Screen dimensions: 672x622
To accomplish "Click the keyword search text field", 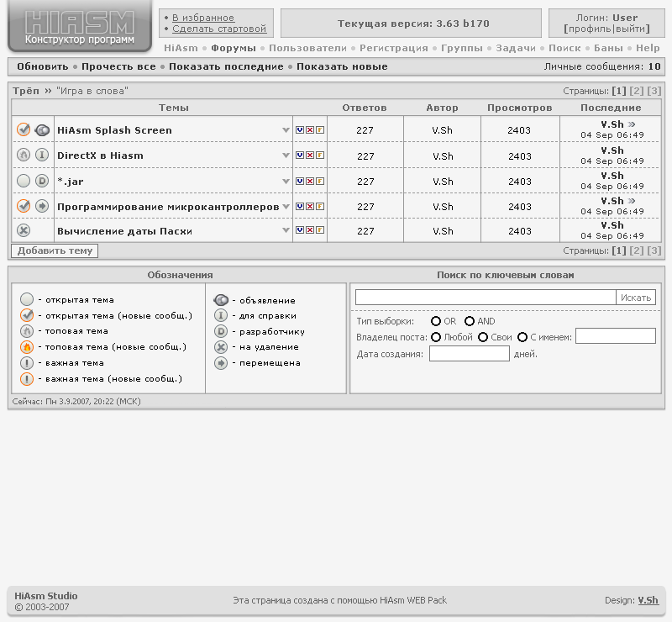I will (x=486, y=298).
